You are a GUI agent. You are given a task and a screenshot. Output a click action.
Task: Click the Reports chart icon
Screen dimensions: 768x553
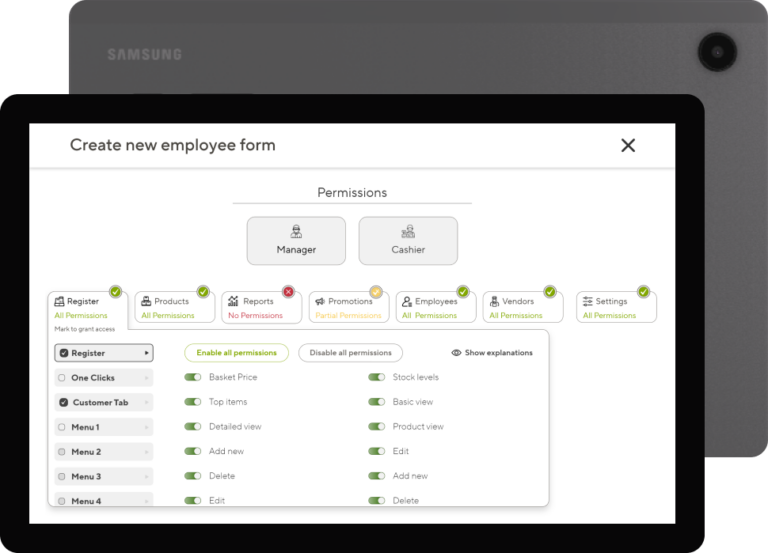tap(233, 301)
